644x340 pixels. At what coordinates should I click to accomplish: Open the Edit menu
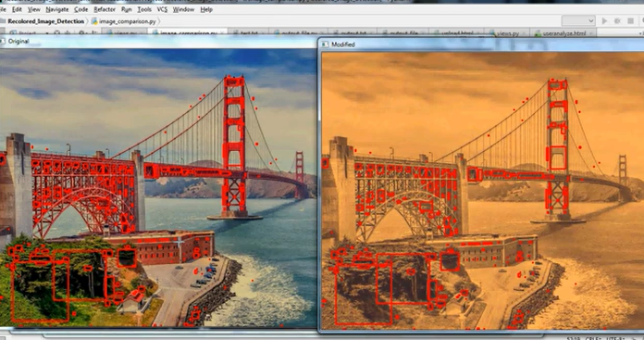coord(17,9)
